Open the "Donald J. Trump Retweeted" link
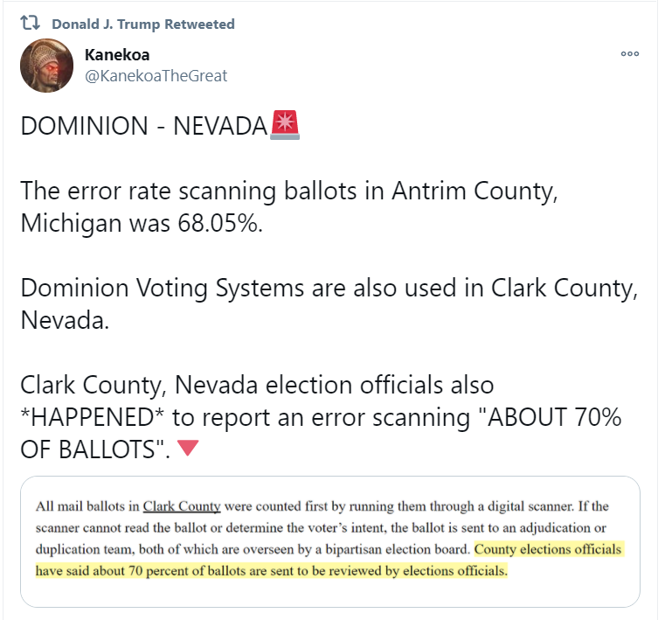 [x=143, y=24]
